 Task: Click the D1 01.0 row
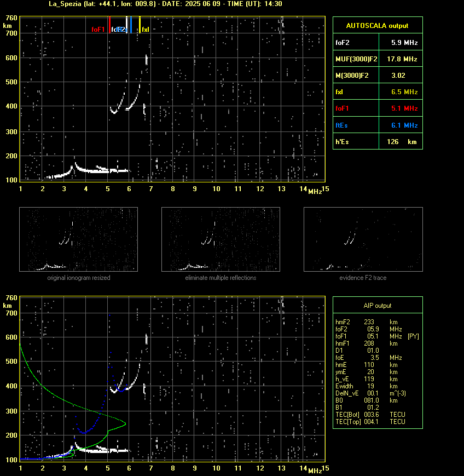[x=356, y=351]
